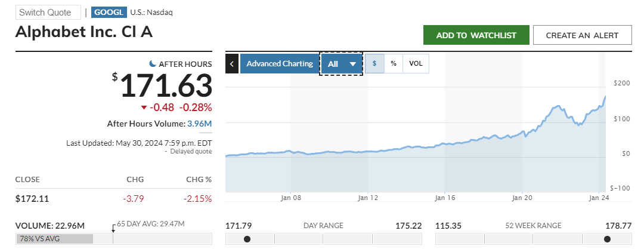Switch chart to dollar price view
The image size is (644, 249).
click(x=374, y=63)
